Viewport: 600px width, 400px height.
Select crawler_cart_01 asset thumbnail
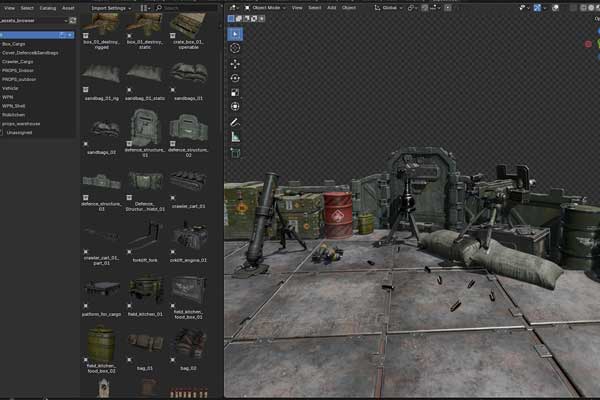[189, 181]
